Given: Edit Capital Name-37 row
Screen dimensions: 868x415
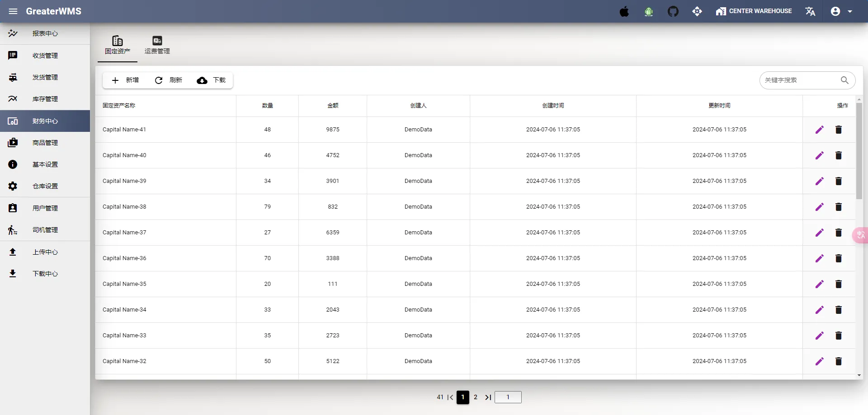Looking at the screenshot, I should coord(820,233).
